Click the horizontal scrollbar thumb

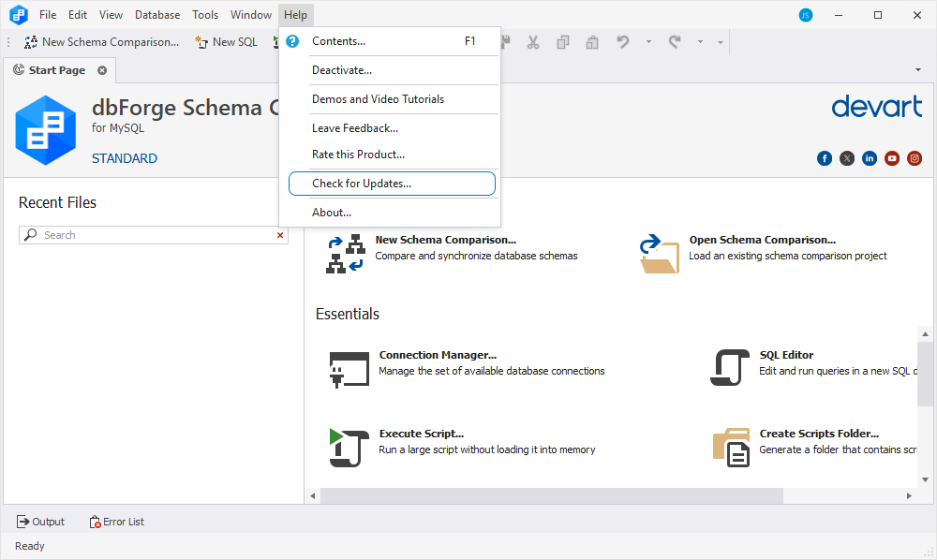(552, 495)
